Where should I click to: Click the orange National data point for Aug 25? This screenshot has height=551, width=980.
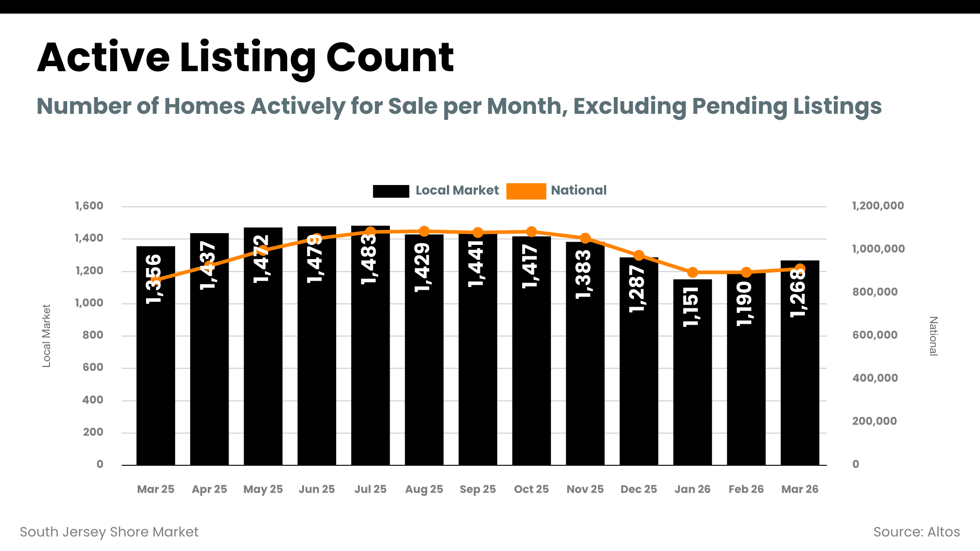424,232
